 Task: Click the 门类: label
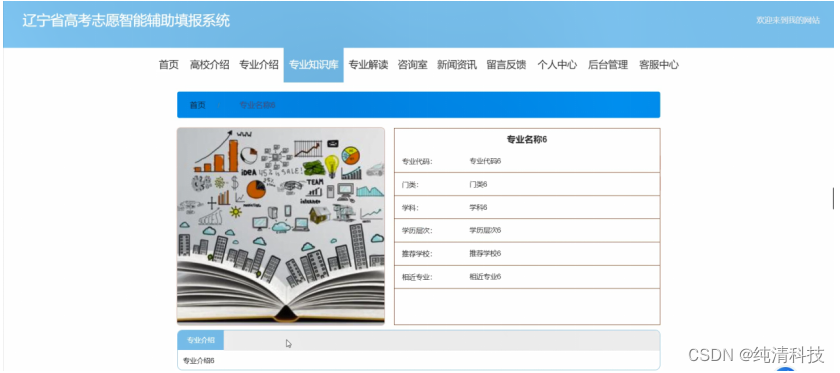point(410,185)
